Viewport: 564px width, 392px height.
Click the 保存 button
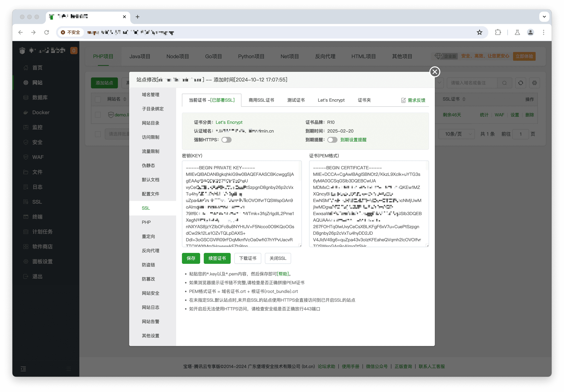[x=191, y=259]
